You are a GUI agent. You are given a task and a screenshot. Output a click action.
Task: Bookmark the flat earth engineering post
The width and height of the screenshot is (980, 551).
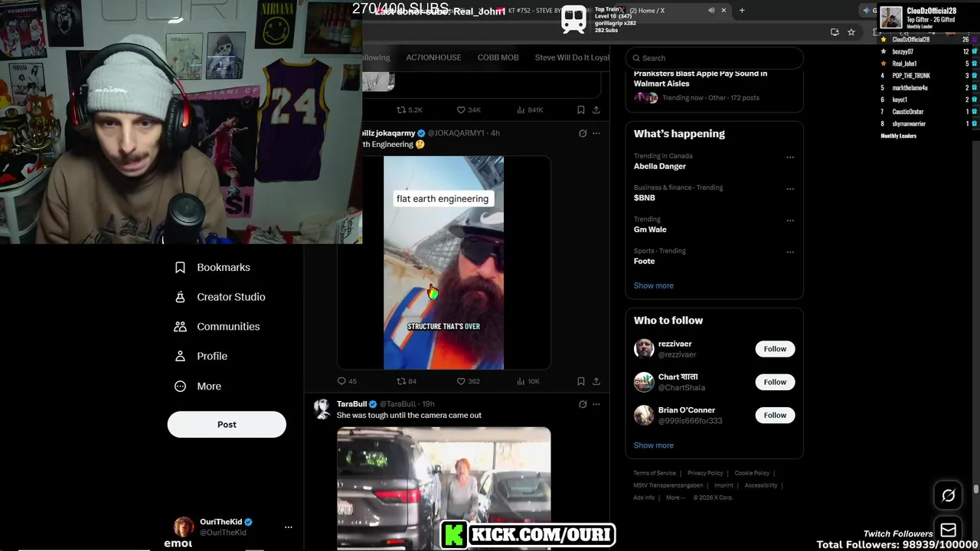(x=581, y=381)
